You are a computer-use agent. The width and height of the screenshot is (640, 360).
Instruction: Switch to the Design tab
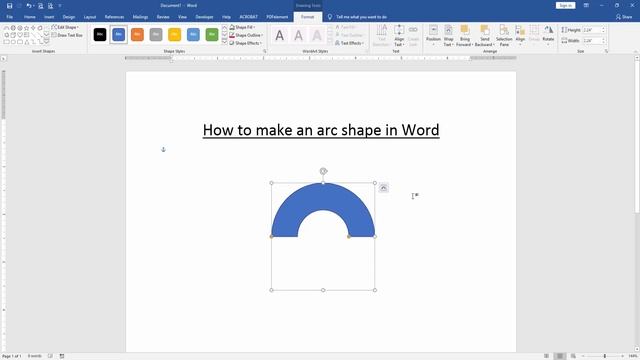point(69,17)
